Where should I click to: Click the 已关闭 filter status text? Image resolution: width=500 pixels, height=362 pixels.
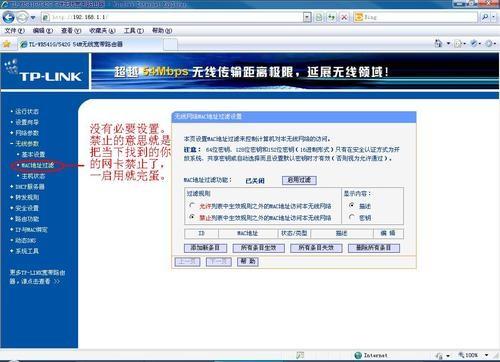[x=255, y=181]
